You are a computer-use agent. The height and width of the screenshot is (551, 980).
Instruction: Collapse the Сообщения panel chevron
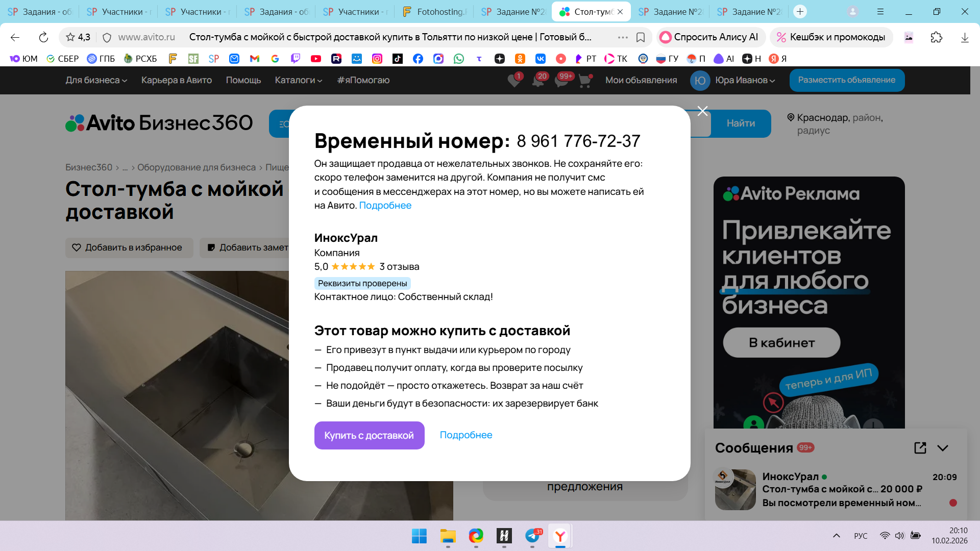(x=943, y=448)
